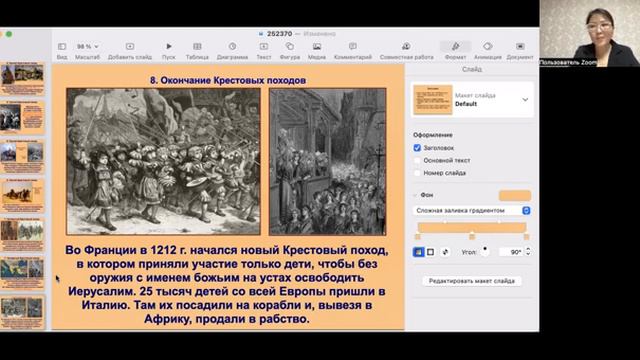Open the Масштаб 98 % zoom menu
640x360 pixels.
pos(87,51)
